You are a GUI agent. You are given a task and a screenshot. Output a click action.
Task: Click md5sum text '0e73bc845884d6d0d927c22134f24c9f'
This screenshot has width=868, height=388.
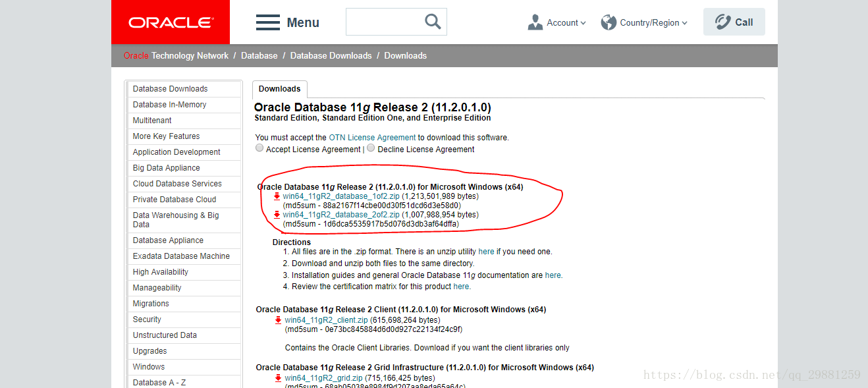click(393, 329)
